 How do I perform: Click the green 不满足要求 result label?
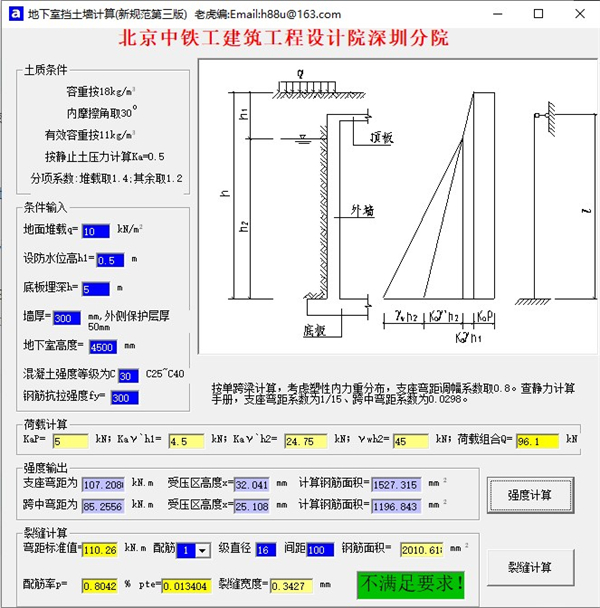pyautogui.click(x=411, y=585)
